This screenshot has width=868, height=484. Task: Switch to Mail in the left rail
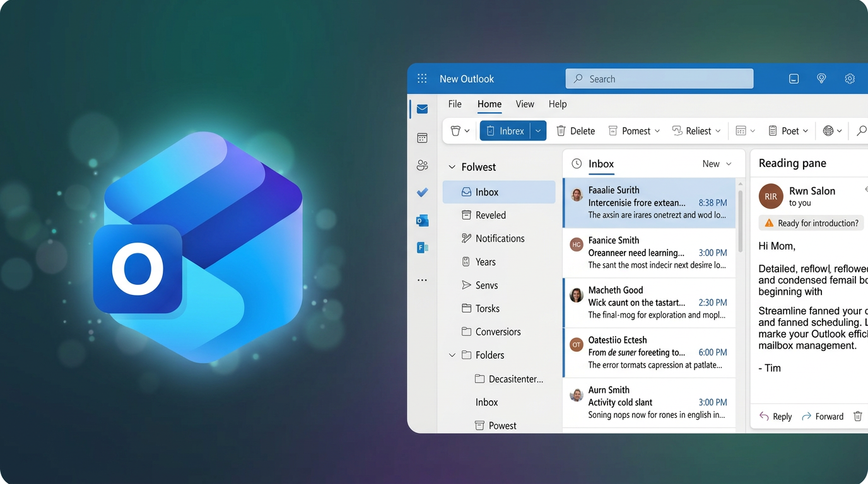pos(422,109)
